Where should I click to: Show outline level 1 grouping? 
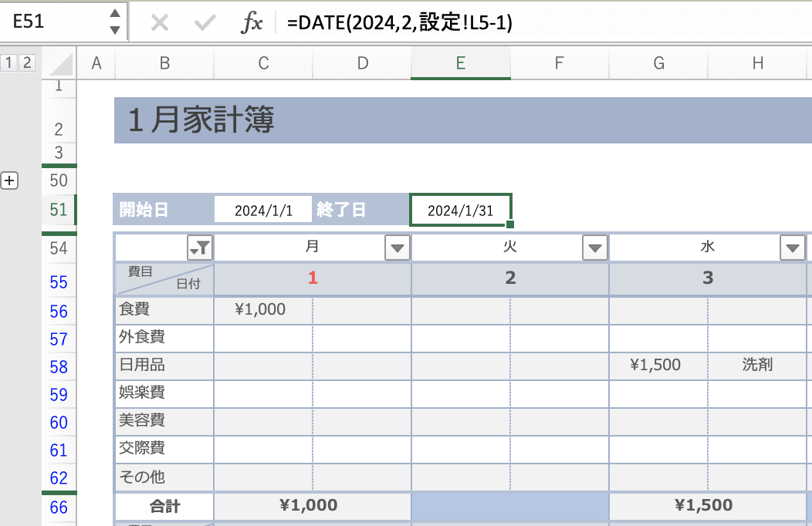9,62
